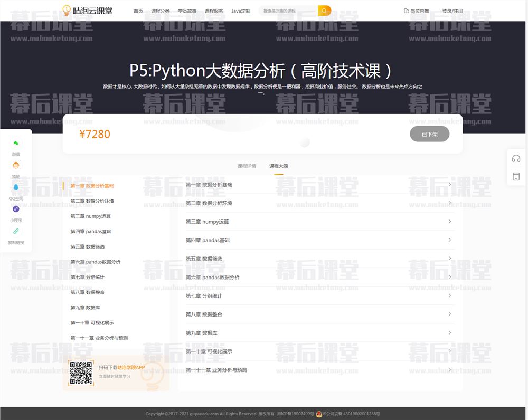Viewport: 528px width, 420px height.
Task: Expand 第六章 pandas数据分析 chapter arrow
Action: click(x=449, y=277)
